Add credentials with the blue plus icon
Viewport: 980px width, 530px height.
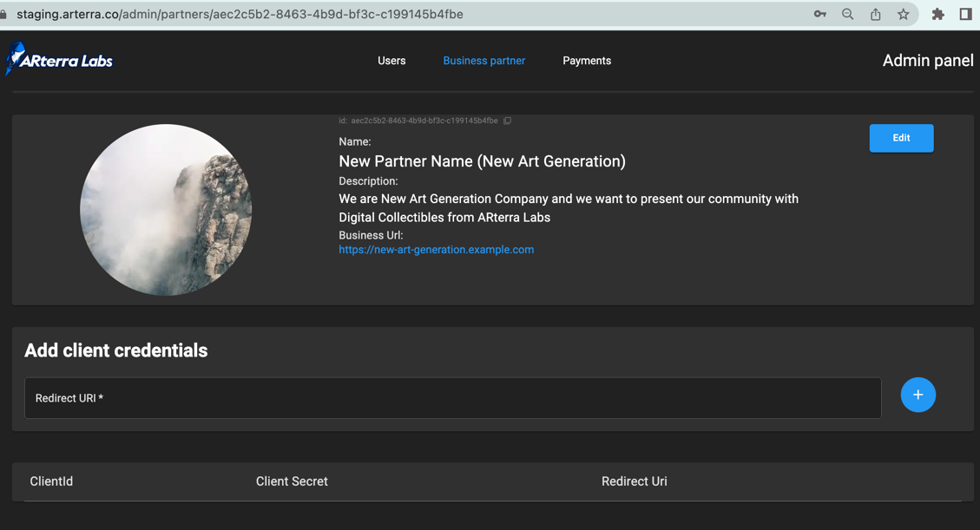coord(918,395)
